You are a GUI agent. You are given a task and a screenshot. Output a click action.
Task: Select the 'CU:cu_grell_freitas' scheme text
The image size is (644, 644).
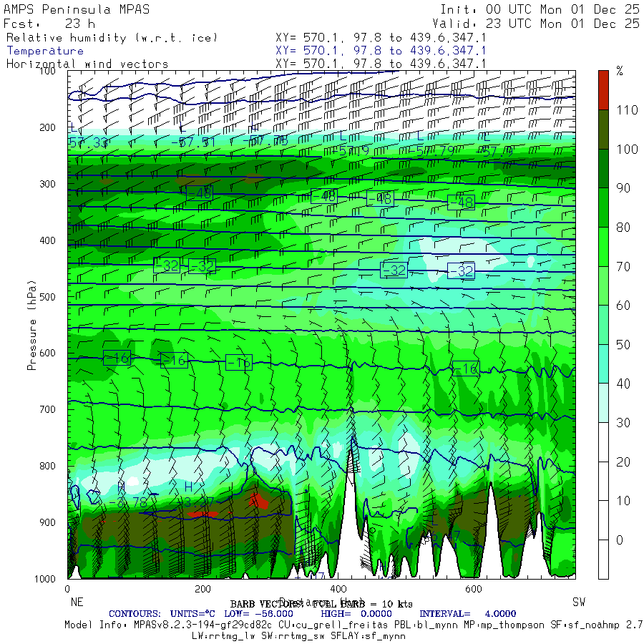[x=332, y=625]
